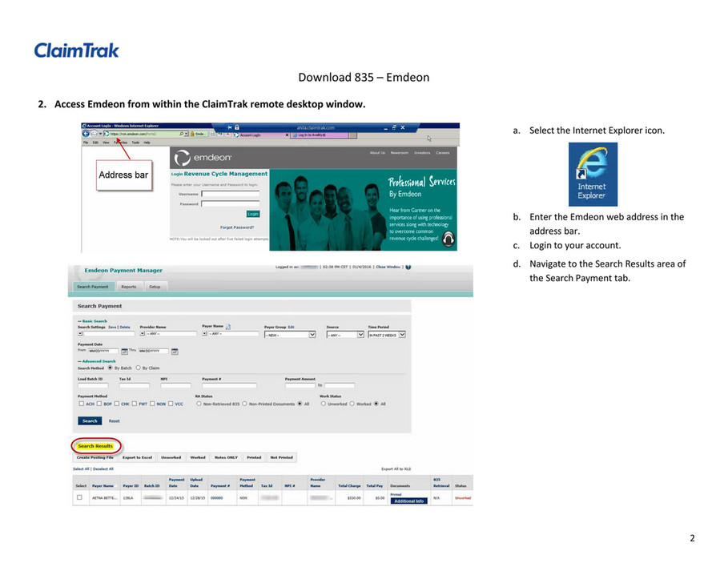Click the Close Window link
Viewport: 728px width, 563px height.
pyautogui.click(x=388, y=267)
